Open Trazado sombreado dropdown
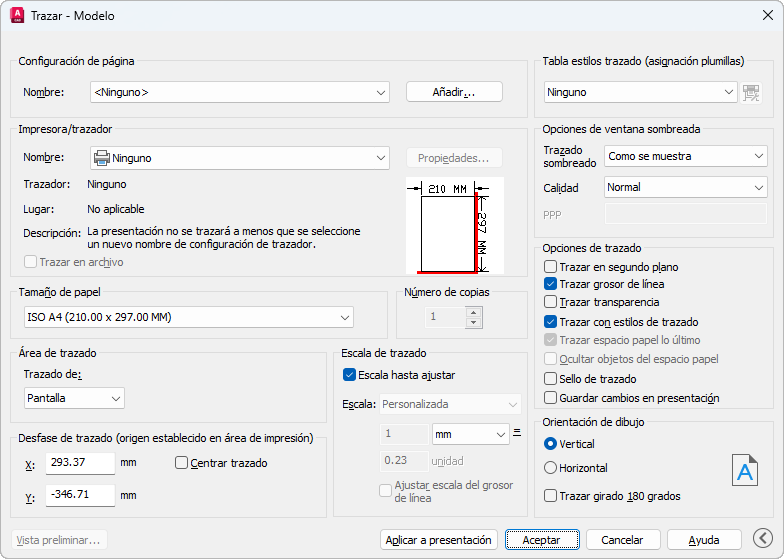The image size is (784, 559). click(686, 156)
